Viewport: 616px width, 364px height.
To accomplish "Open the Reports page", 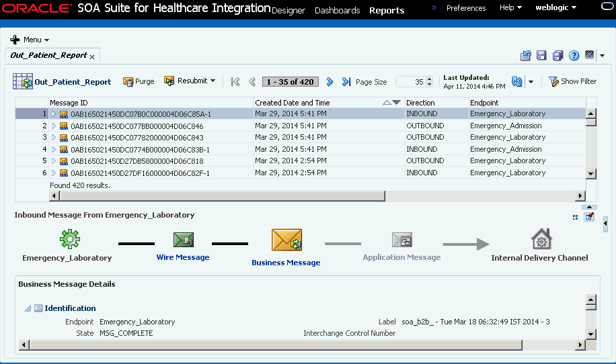I will (387, 11).
